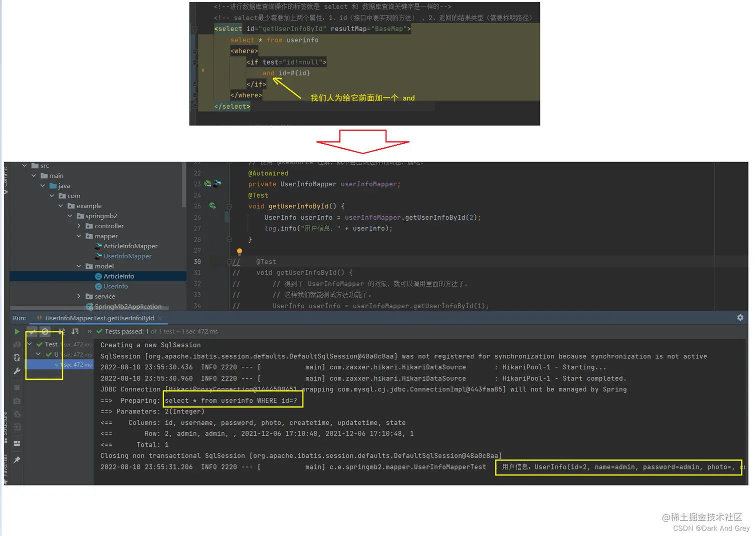Click the MyBatis mapper gutter icon at line 23
The image size is (756, 536).
[217, 184]
